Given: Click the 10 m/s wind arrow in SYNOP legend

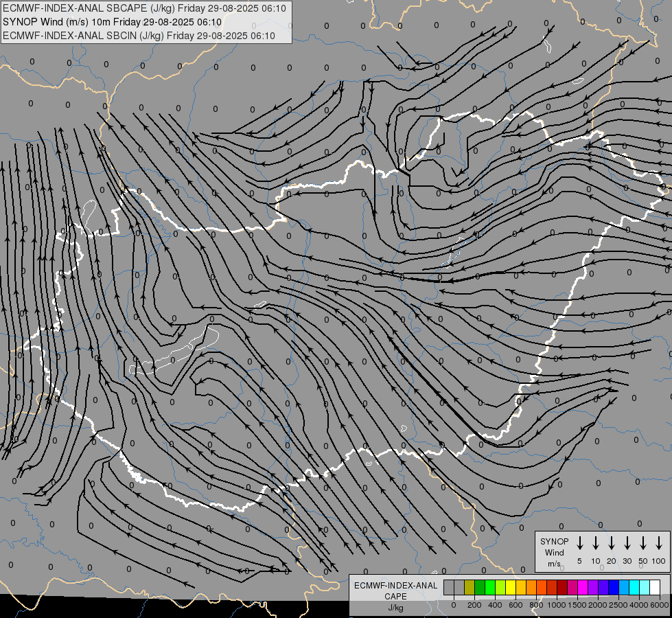Looking at the screenshot, I should click(x=596, y=542).
